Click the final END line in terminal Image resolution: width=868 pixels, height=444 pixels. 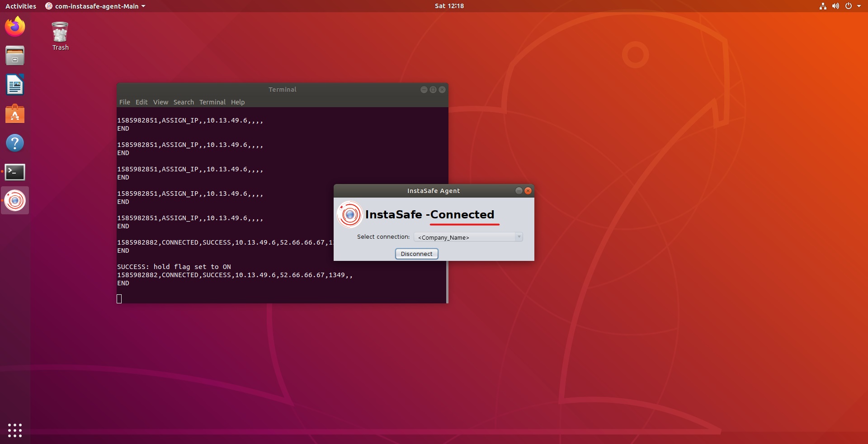(x=123, y=283)
